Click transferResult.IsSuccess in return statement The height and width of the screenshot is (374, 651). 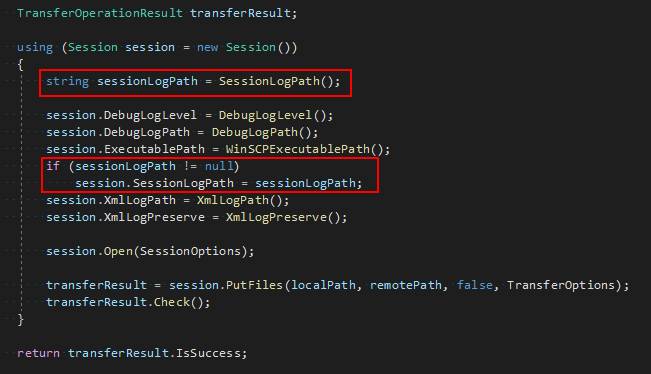pyautogui.click(x=154, y=353)
